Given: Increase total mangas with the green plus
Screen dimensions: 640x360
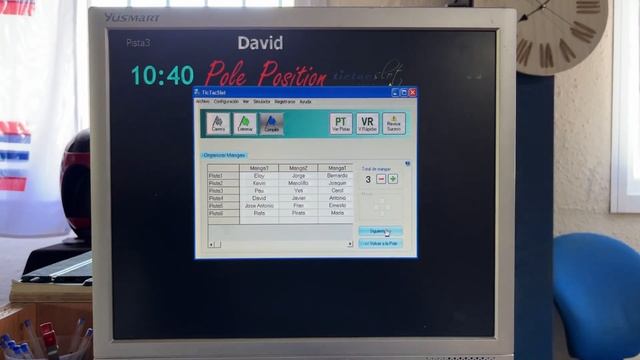Looking at the screenshot, I should pos(393,179).
